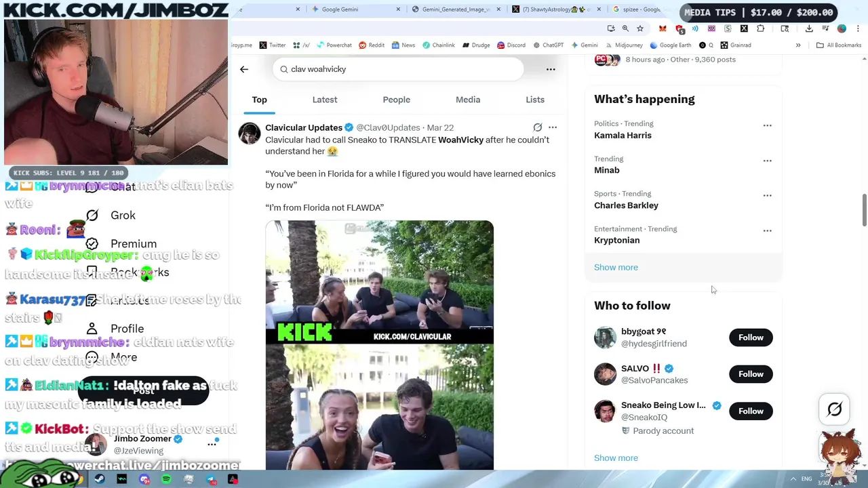
Task: Follow bbygoat account
Action: pos(751,338)
